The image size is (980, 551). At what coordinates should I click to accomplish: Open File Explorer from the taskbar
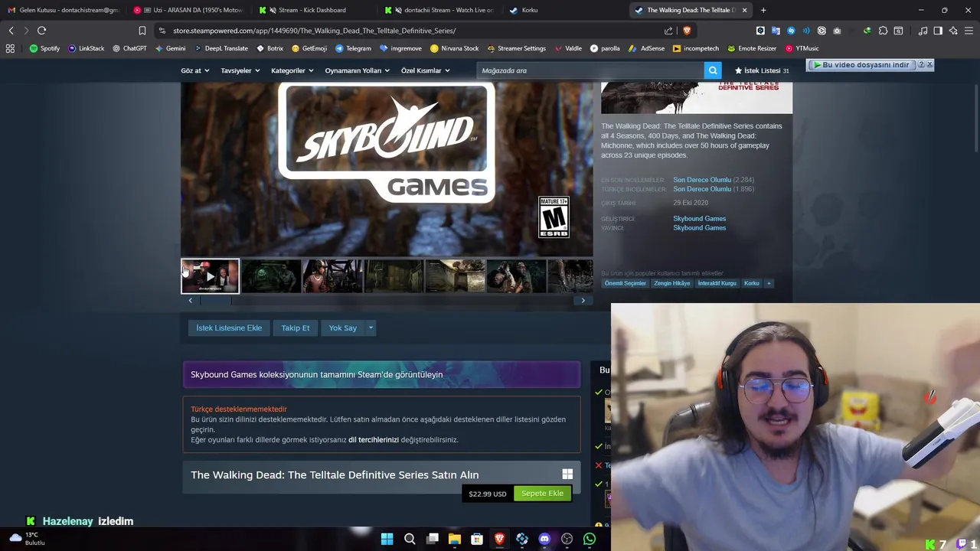[x=455, y=539]
